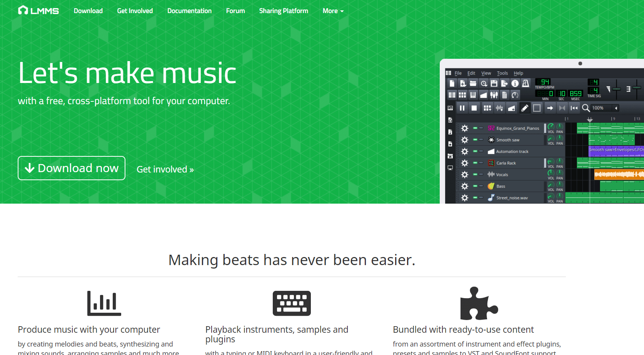Viewport: 644px width, 355px height.
Task: Click the tempo BPM display 94
Action: [543, 82]
